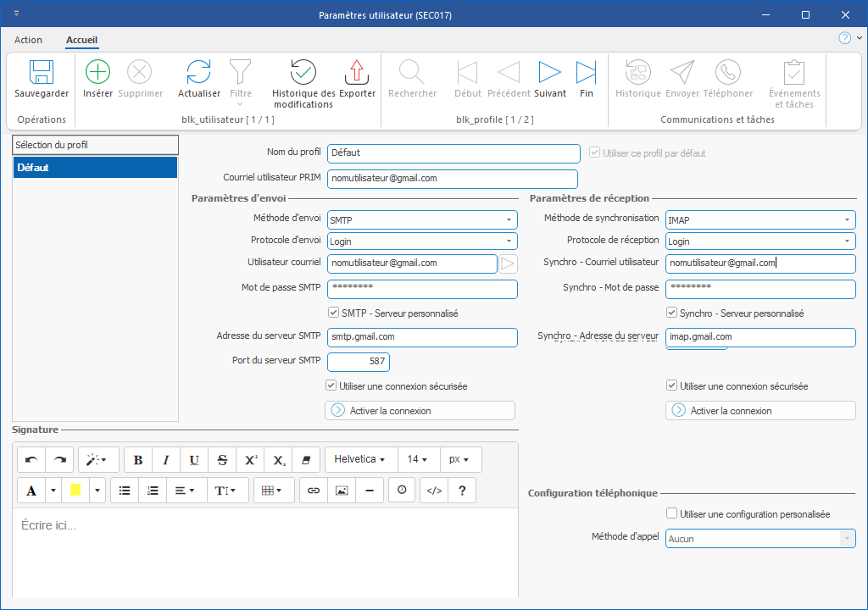Open the Action menu tab
868x610 pixels.
(x=28, y=40)
